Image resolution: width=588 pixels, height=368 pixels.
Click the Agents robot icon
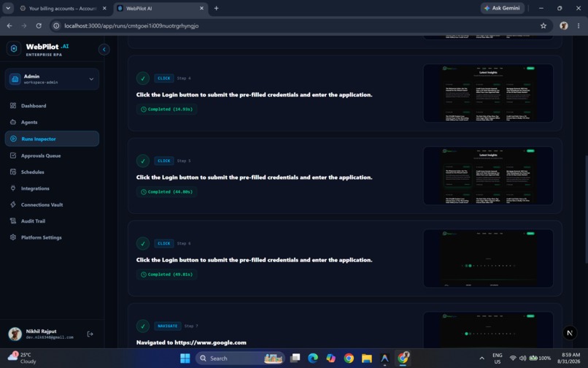coord(13,122)
